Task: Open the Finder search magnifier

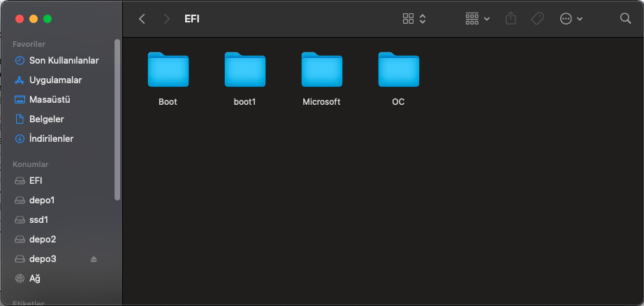Action: click(x=625, y=19)
